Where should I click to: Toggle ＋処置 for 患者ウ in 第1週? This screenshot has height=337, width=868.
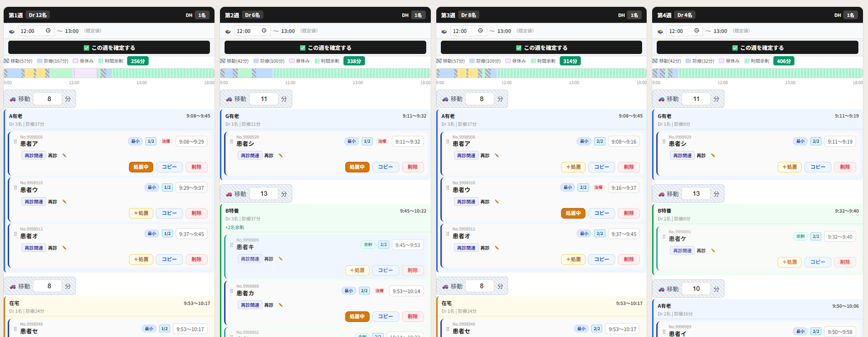pyautogui.click(x=141, y=213)
